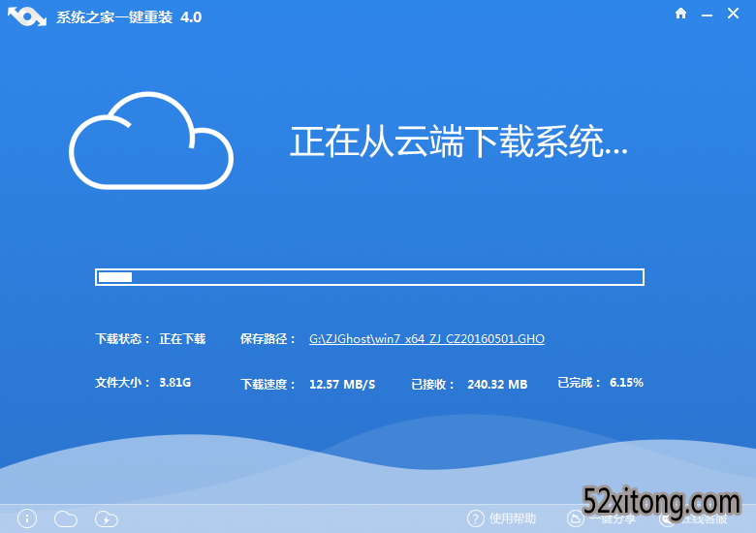Click the large cloud download icon
This screenshot has height=533, width=756.
click(151, 141)
